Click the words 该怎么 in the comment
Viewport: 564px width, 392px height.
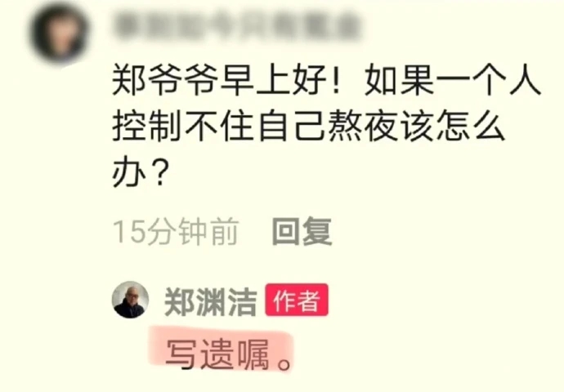453,126
